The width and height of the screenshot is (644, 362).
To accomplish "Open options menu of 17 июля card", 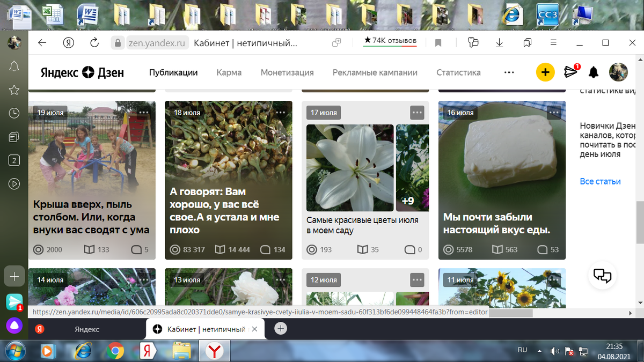I will click(417, 113).
